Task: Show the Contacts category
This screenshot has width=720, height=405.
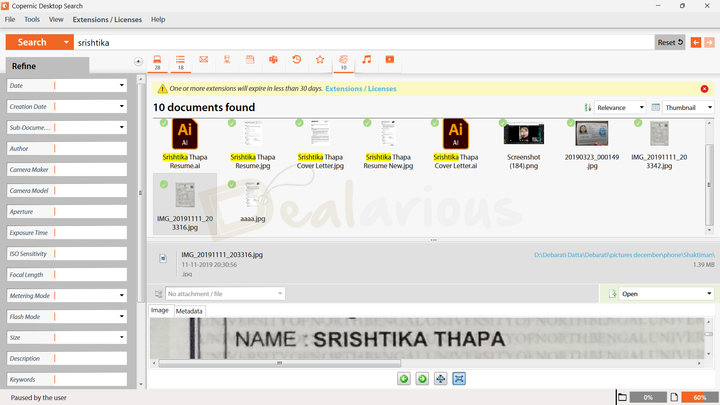Action: click(x=227, y=60)
